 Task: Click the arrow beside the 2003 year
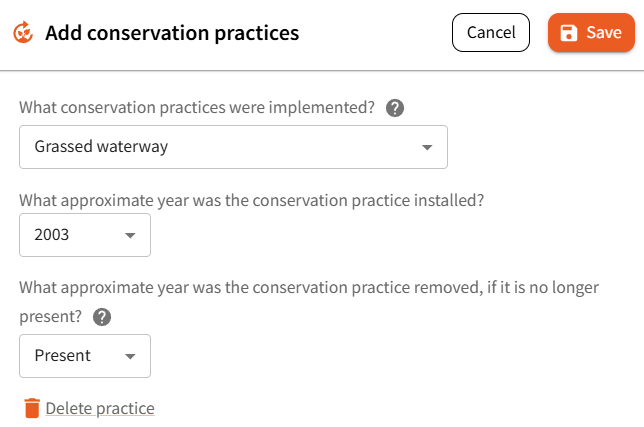130,235
